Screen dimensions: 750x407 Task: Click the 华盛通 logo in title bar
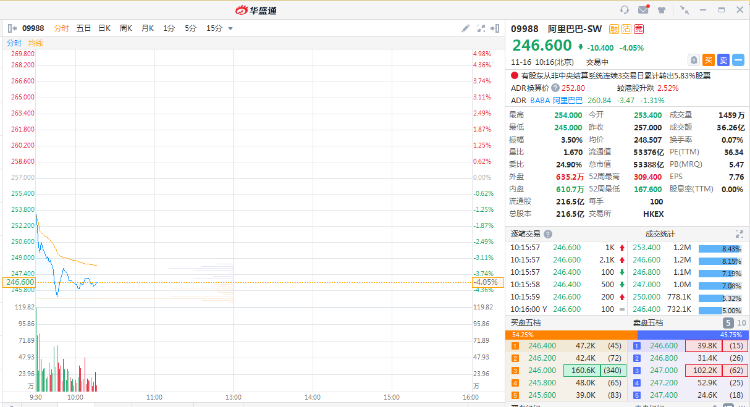pos(256,10)
